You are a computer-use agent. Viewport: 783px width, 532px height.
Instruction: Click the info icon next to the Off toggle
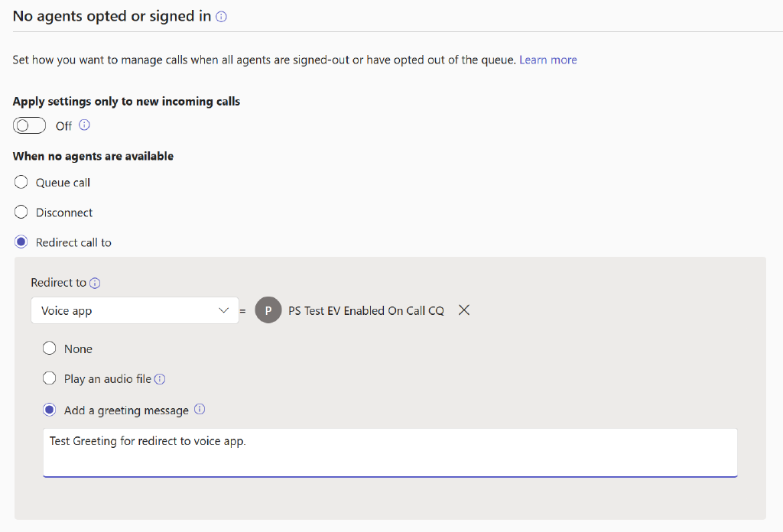(84, 125)
